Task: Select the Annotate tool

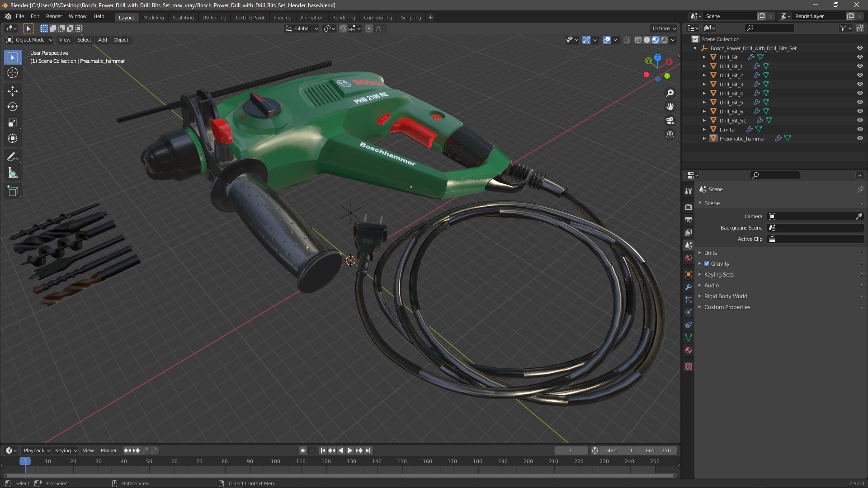Action: pos(13,157)
